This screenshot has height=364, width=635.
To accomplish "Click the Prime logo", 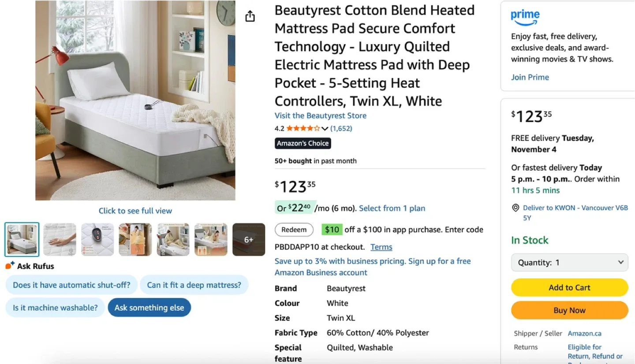I will 524,17.
